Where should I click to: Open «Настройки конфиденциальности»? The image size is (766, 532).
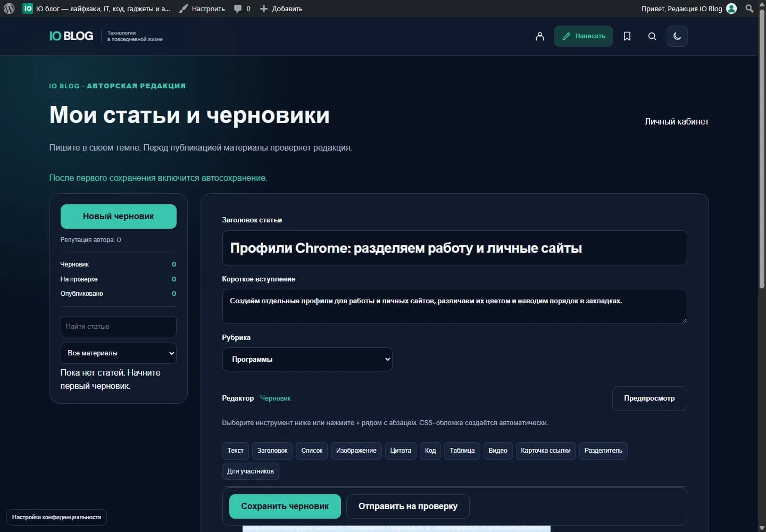click(56, 517)
